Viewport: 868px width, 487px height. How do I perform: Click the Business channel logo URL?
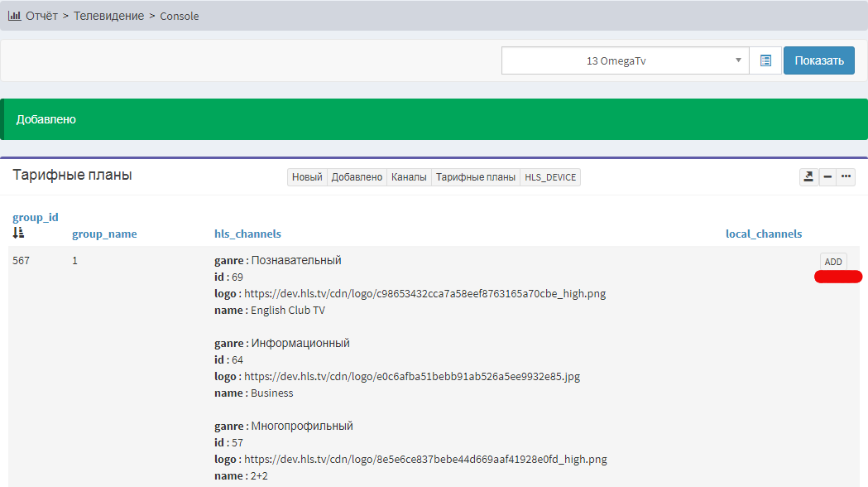[412, 377]
